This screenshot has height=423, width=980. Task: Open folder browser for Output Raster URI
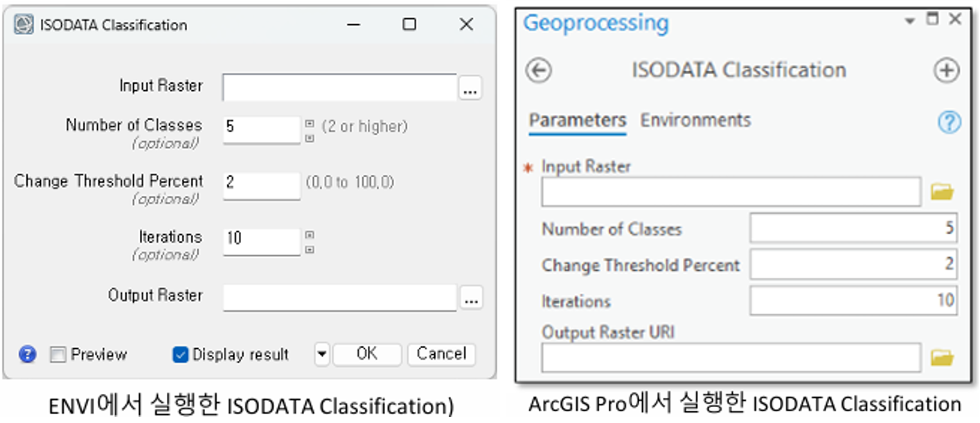click(942, 358)
